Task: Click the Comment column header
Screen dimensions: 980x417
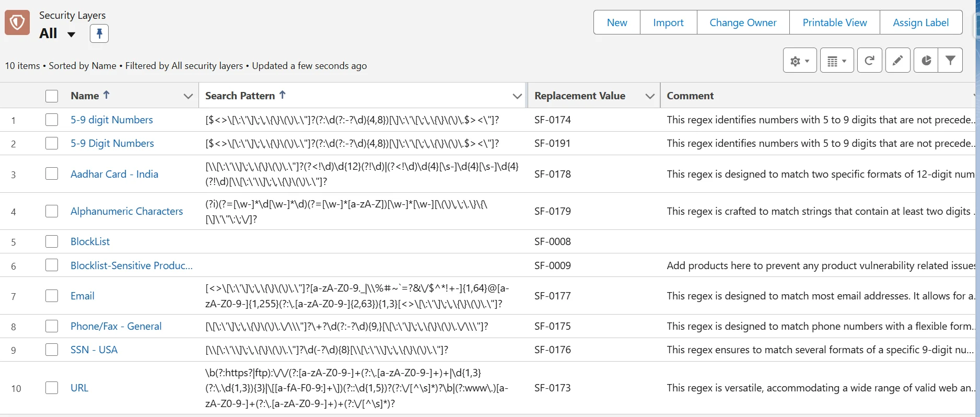Action: tap(690, 96)
